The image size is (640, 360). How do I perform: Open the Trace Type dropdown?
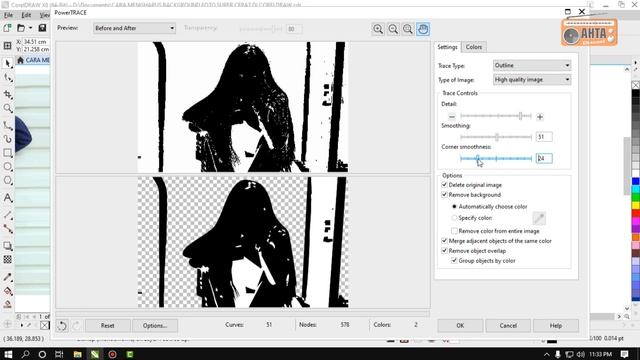(532, 65)
